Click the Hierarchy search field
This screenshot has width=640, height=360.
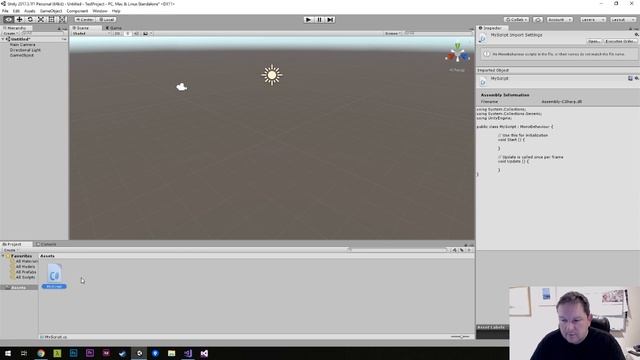[x=42, y=33]
